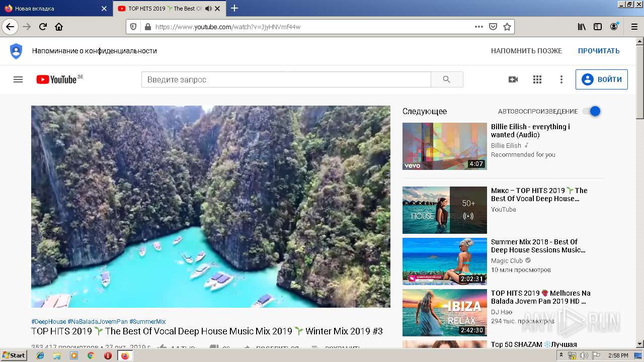644x362 pixels.
Task: Click the YouTube search magnifier button
Action: pos(447,79)
